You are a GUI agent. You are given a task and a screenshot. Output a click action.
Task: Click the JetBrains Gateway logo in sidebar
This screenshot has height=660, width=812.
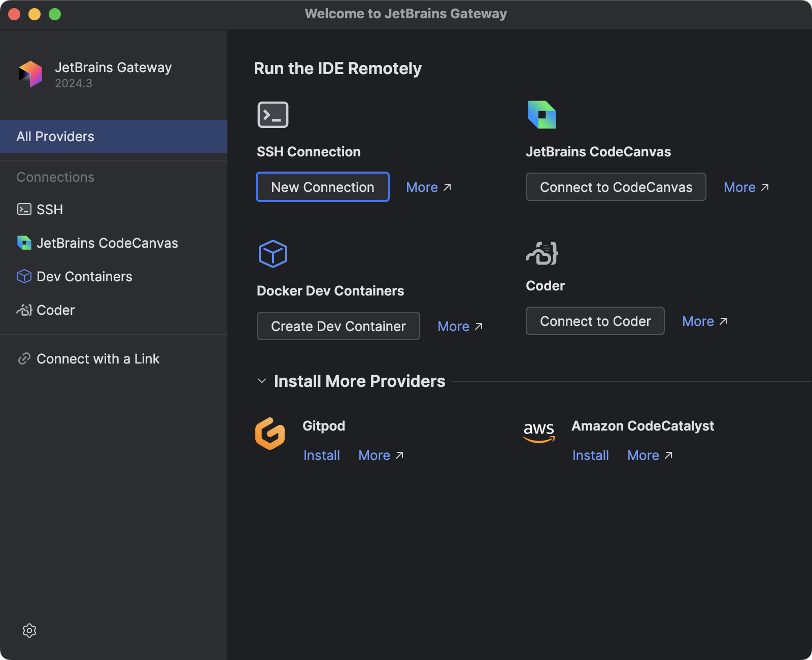[30, 74]
